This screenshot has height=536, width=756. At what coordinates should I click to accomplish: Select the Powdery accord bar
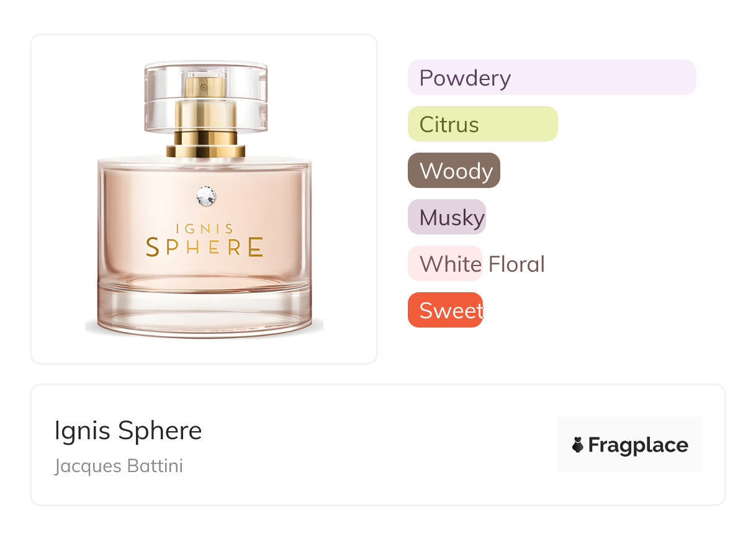(552, 78)
